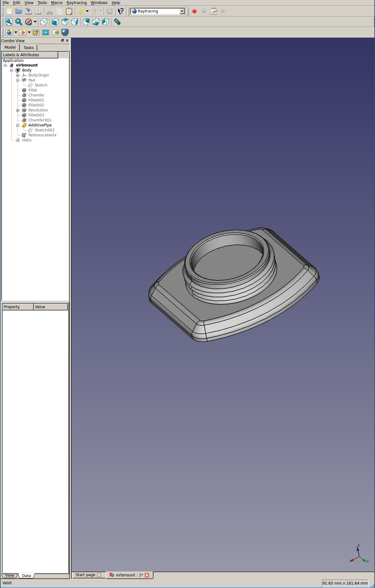Open the Macros dialog notepad icon
This screenshot has width=375, height=588.
point(214,11)
